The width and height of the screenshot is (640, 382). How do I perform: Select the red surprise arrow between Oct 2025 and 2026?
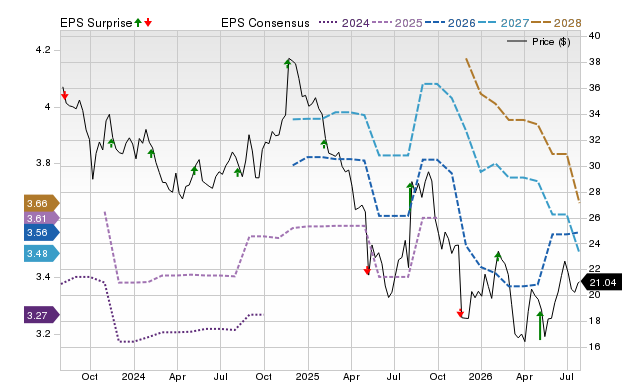460,313
